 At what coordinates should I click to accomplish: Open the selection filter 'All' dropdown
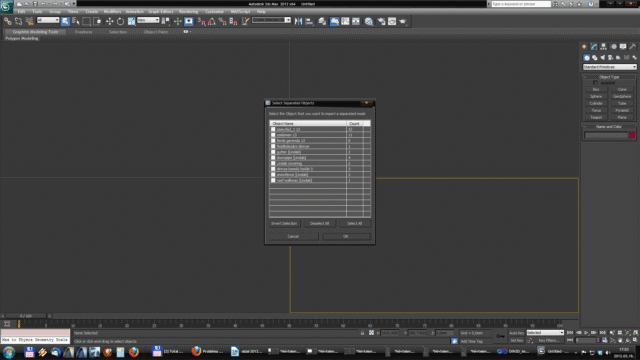point(48,20)
